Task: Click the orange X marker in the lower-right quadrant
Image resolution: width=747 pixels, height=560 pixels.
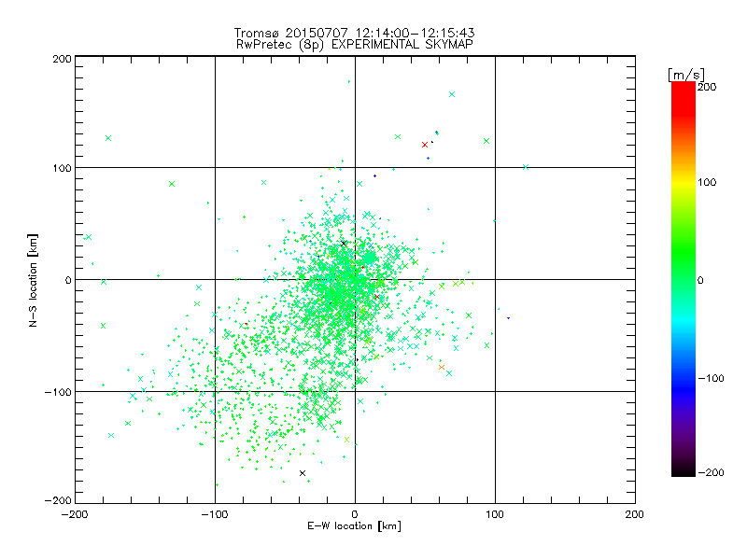Action: pos(441,367)
